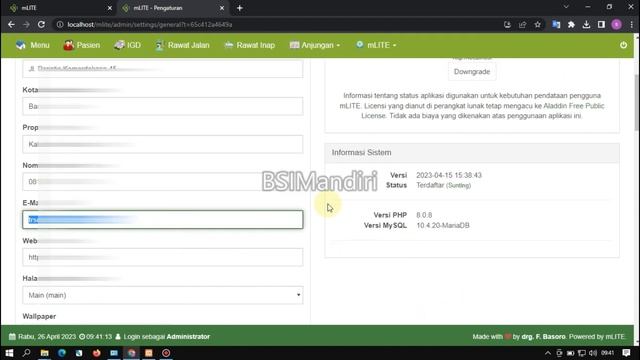Toggle the browser side panel icon
The width and height of the screenshot is (640, 360).
(601, 24)
